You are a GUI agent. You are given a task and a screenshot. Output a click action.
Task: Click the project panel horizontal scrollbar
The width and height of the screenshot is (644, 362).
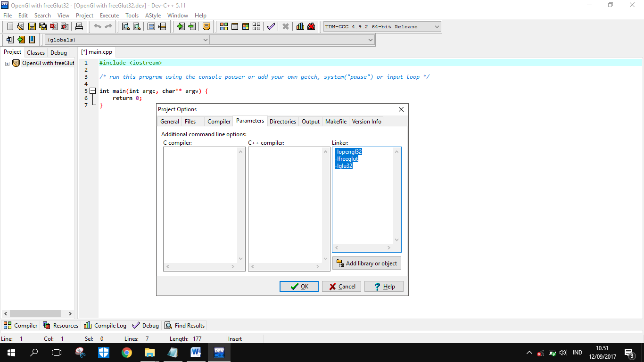38,313
